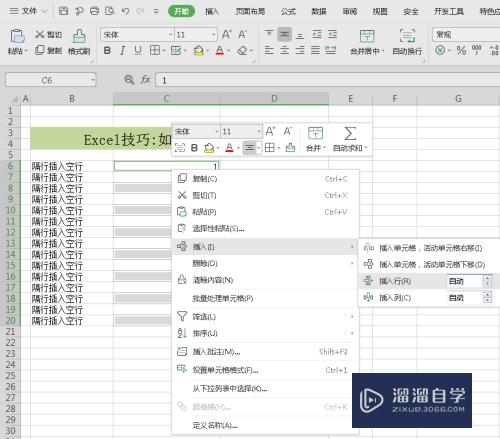Toggle middle vertical alignment in ribbon
Image resolution: width=500 pixels, height=439 pixels.
pos(284,34)
